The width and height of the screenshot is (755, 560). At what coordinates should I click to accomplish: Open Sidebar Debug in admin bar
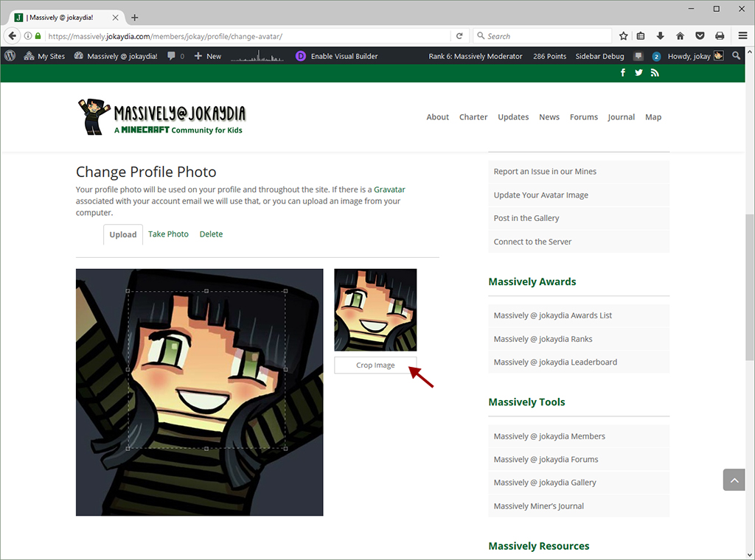pos(599,56)
